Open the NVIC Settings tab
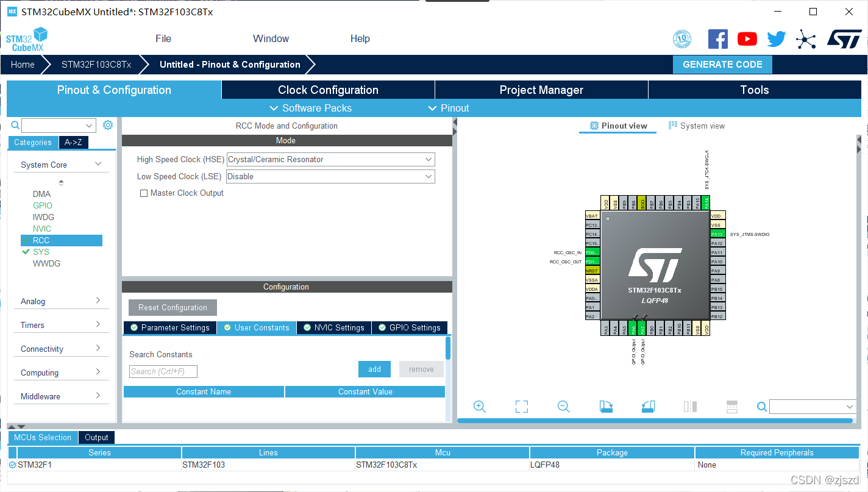Viewport: 868px width, 492px height. pos(334,327)
